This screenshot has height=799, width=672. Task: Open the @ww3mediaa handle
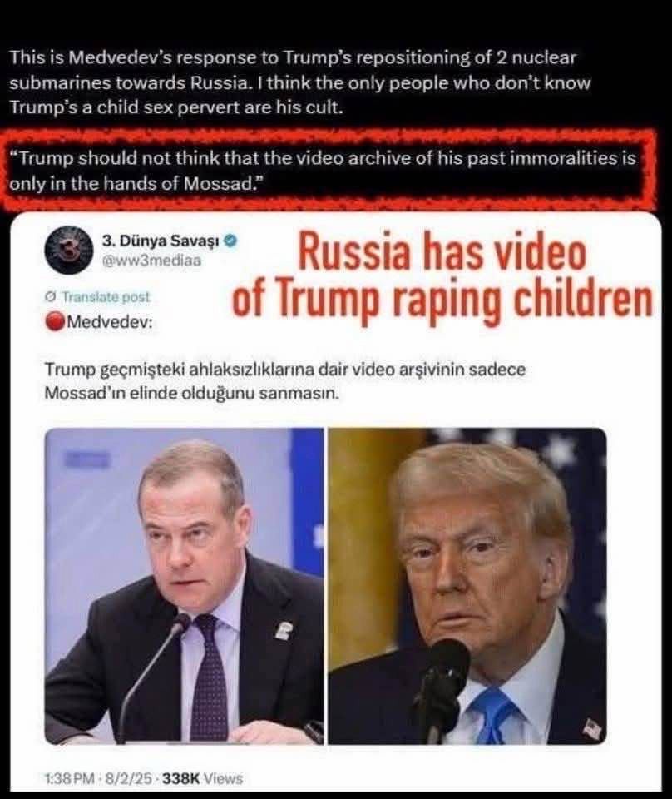tap(151, 261)
